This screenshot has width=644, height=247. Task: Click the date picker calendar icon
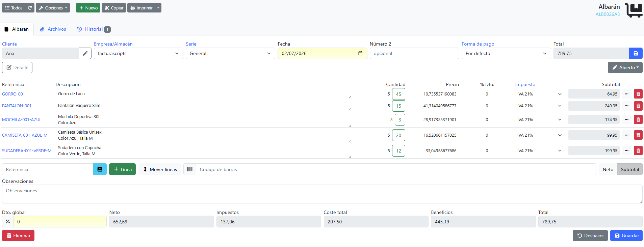pos(360,53)
